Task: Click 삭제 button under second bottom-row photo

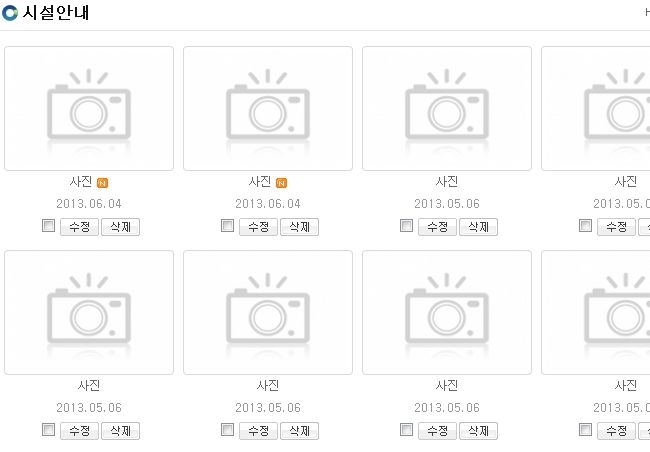Action: (300, 431)
